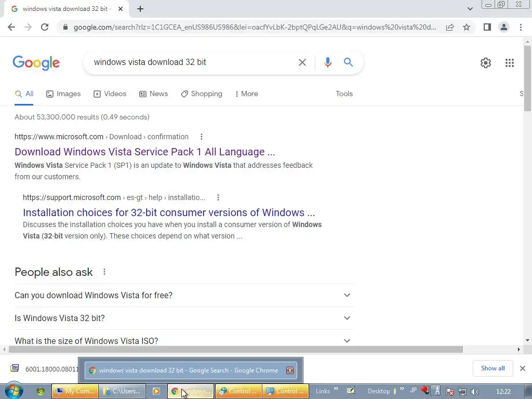Image resolution: width=532 pixels, height=399 pixels.
Task: Switch to C:\Users taskbar window
Action: click(123, 391)
